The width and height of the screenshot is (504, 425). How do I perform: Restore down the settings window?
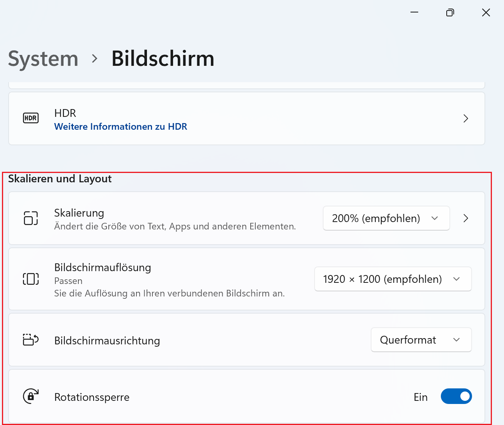(x=450, y=13)
